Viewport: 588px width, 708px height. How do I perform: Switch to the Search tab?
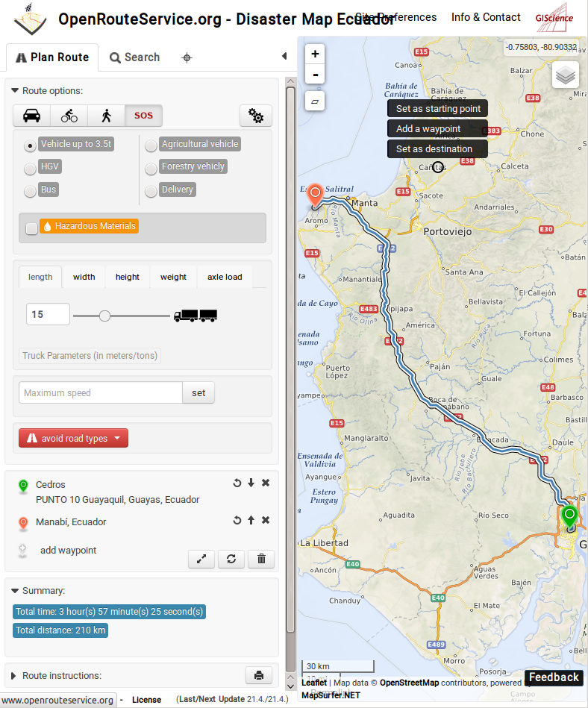(134, 57)
